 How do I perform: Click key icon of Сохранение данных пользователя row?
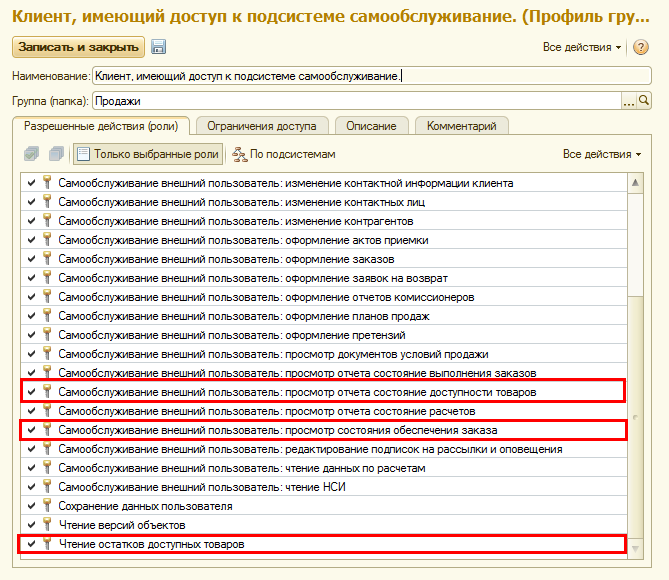coord(47,506)
